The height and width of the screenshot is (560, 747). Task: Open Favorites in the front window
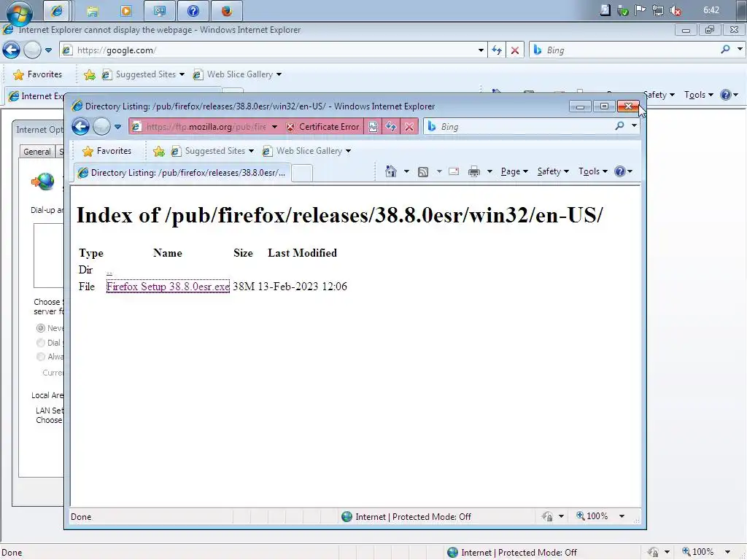pos(107,151)
